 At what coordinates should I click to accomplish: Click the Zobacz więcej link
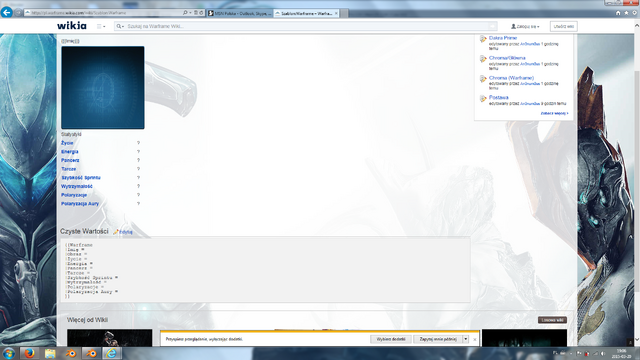[x=554, y=113]
